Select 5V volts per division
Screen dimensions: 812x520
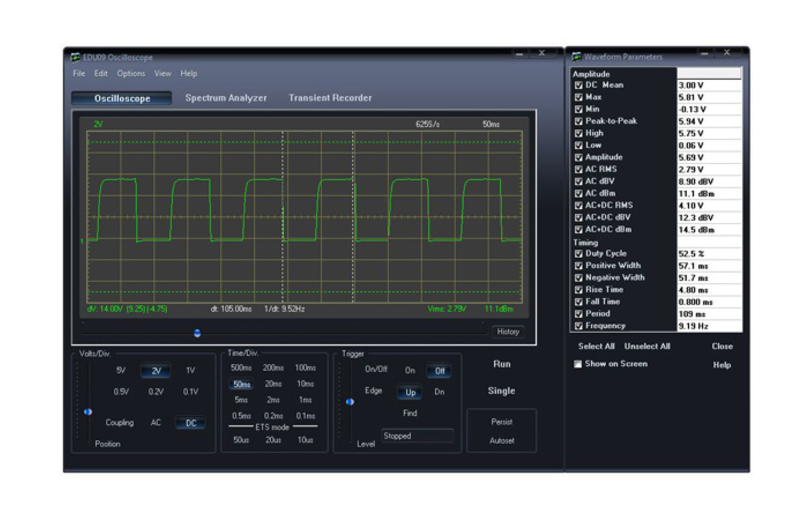pyautogui.click(x=121, y=370)
